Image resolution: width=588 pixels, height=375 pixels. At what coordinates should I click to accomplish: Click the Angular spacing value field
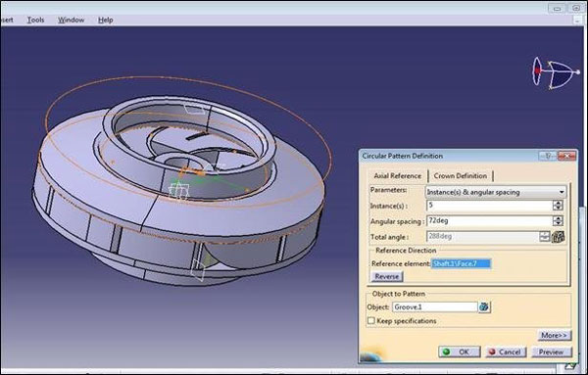[489, 220]
